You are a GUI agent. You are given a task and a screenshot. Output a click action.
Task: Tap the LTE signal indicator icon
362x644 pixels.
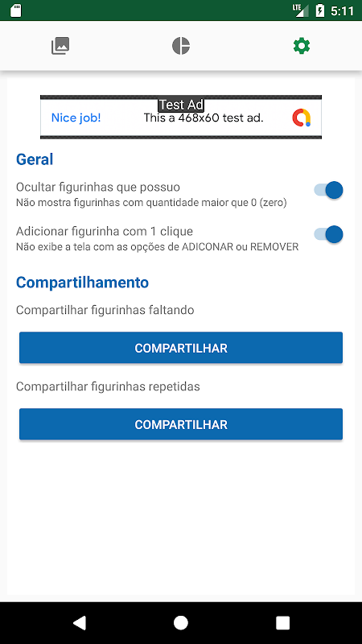(300, 10)
